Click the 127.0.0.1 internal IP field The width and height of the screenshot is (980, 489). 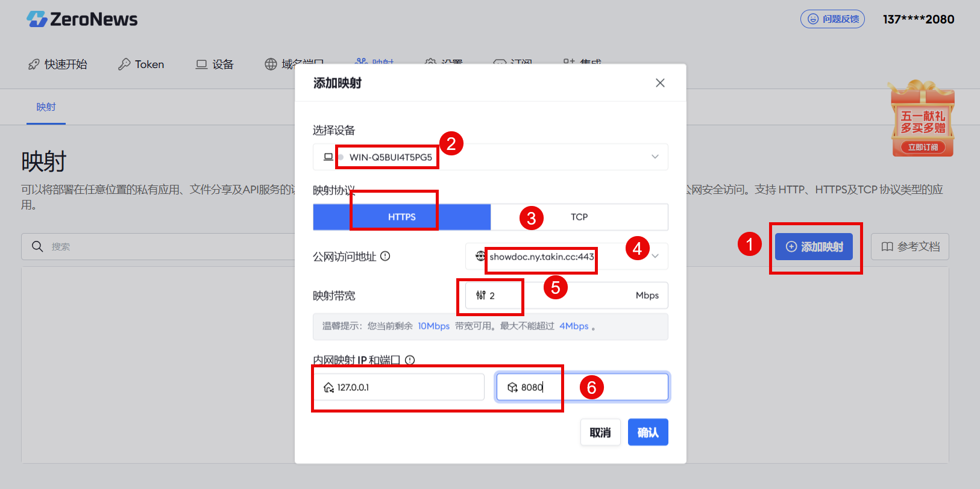[399, 387]
